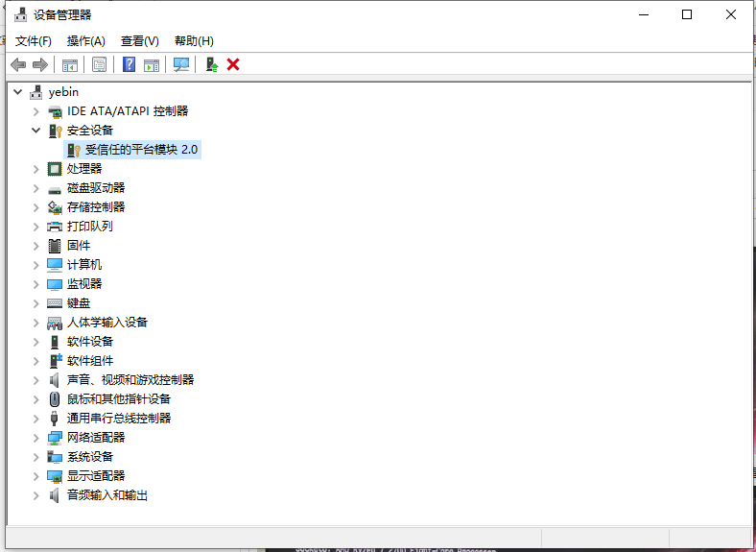Select the 软件设备 label

click(89, 342)
